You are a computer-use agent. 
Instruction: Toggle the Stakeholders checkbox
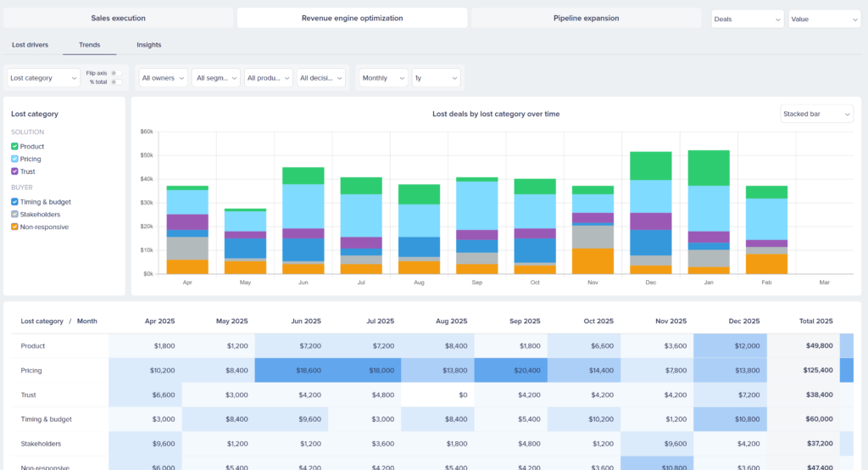[14, 215]
